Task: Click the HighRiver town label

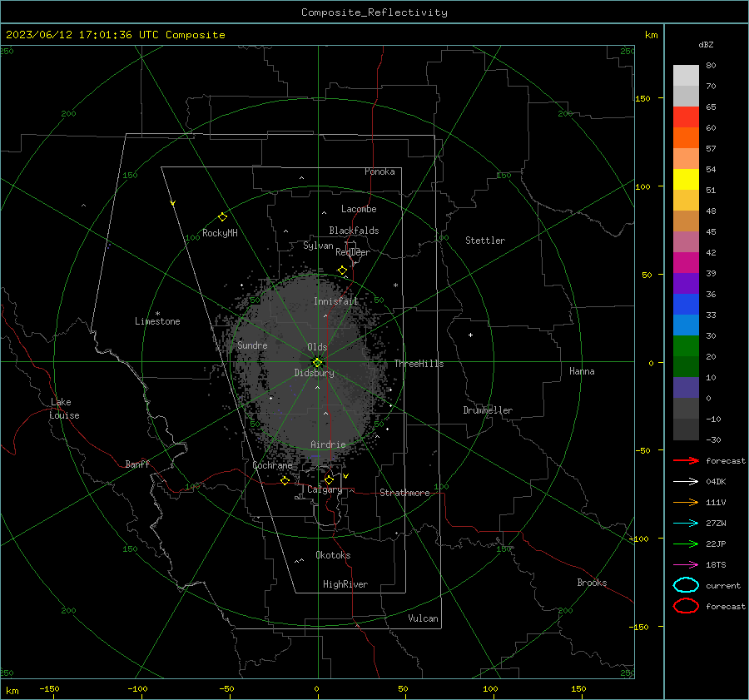Action: pos(345,584)
